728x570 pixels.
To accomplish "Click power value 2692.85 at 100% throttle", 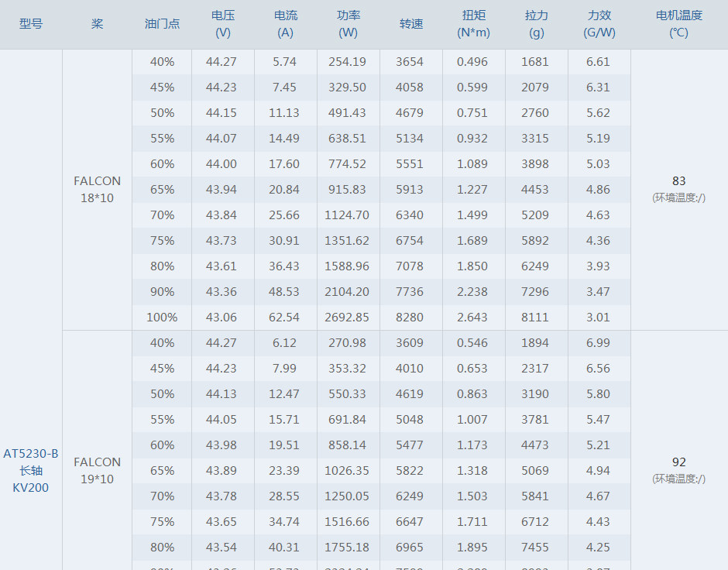I will click(x=347, y=317).
